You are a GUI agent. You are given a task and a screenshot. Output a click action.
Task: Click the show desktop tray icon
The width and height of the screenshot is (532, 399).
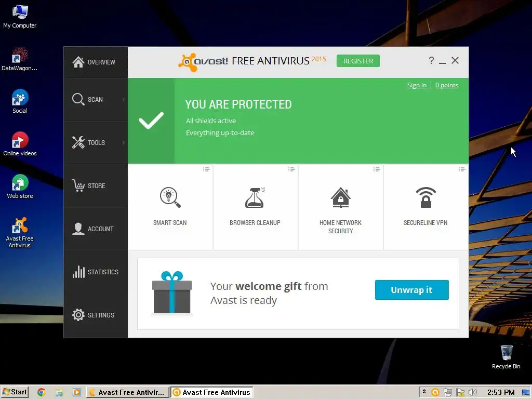(526, 393)
